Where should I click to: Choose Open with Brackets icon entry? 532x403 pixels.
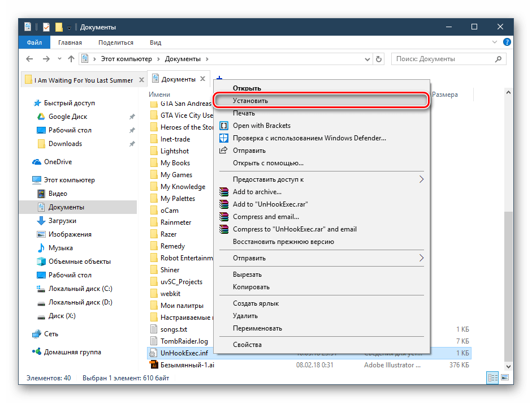click(223, 126)
